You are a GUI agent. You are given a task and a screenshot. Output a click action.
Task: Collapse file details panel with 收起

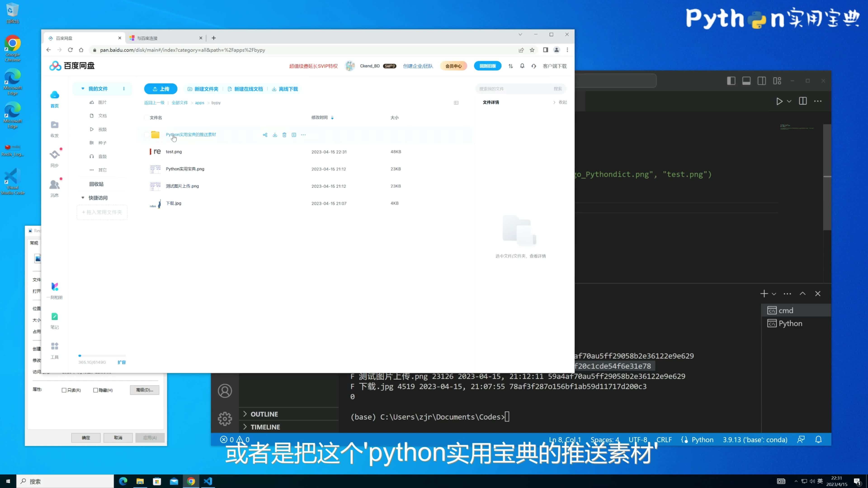(x=560, y=102)
